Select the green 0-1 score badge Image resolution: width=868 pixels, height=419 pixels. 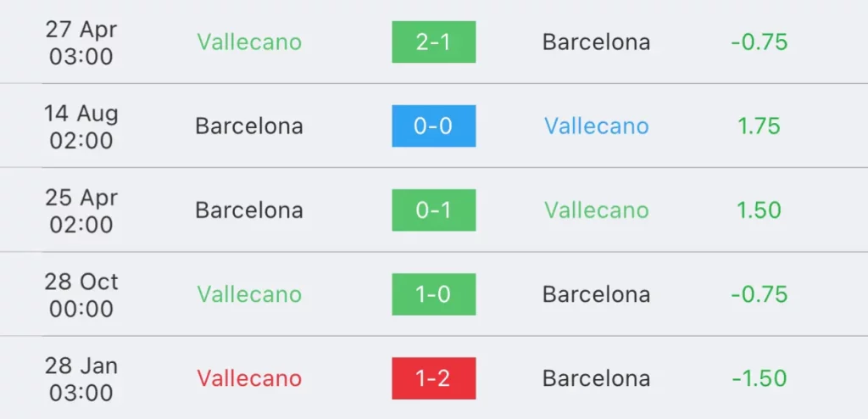[433, 210]
